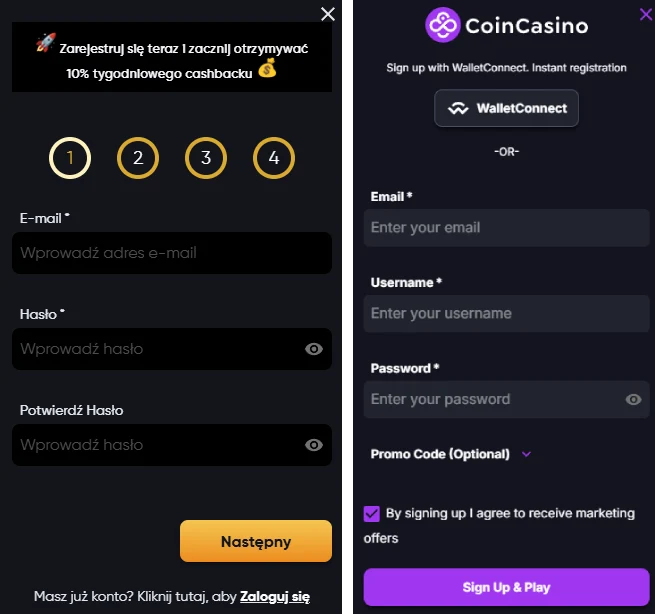This screenshot has width=655, height=614.
Task: Select the highlighted step 1 circle
Action: [70, 158]
